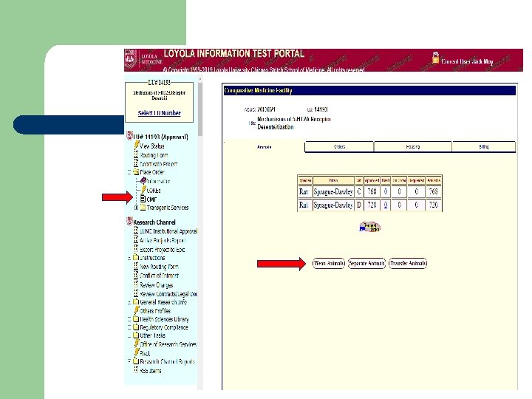Switch to the Billing tab
The width and height of the screenshot is (532, 399).
click(x=483, y=146)
